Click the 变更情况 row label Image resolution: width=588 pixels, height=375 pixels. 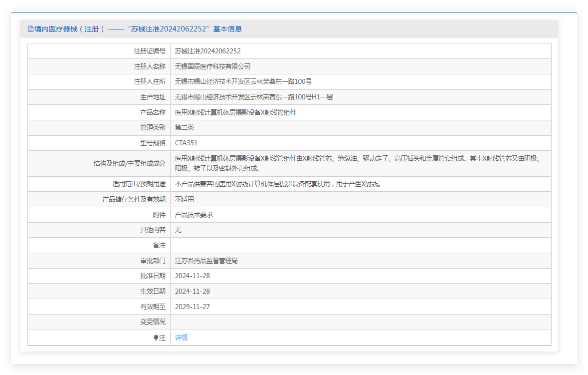pos(153,322)
